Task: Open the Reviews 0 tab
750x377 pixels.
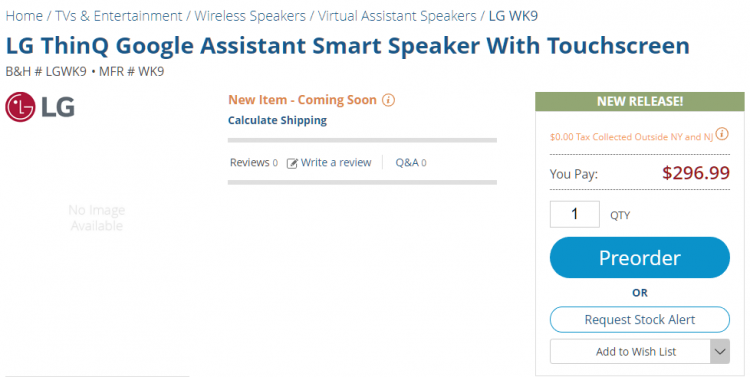Action: pyautogui.click(x=254, y=163)
